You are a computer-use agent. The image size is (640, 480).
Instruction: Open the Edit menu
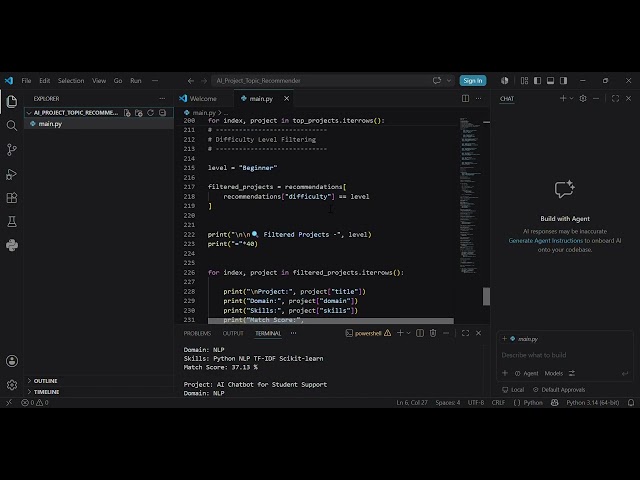pos(44,80)
